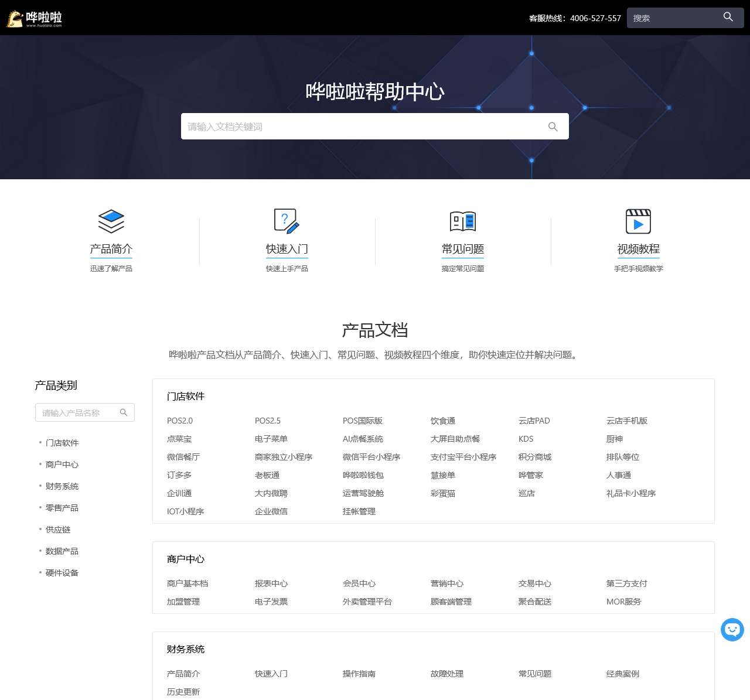Open the 彩蛋猫 link
Image resolution: width=750 pixels, height=700 pixels.
coord(443,493)
